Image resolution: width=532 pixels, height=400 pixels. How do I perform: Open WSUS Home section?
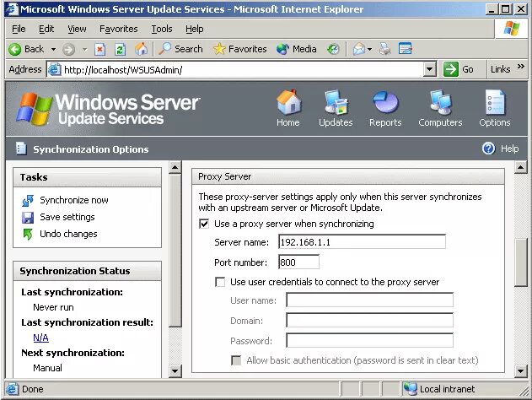coord(288,108)
